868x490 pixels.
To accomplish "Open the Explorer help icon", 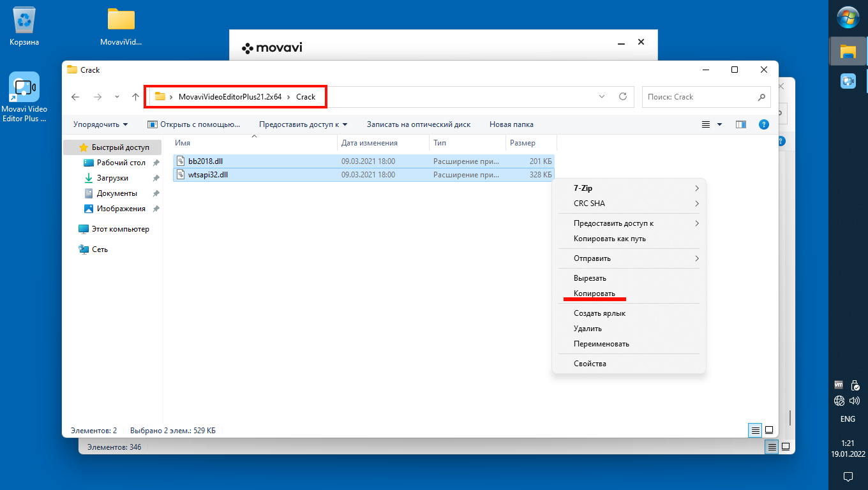I will pos(763,124).
